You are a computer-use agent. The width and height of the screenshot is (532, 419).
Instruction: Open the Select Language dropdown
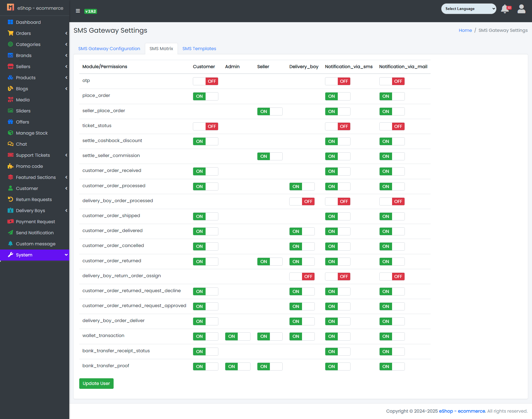pyautogui.click(x=469, y=9)
